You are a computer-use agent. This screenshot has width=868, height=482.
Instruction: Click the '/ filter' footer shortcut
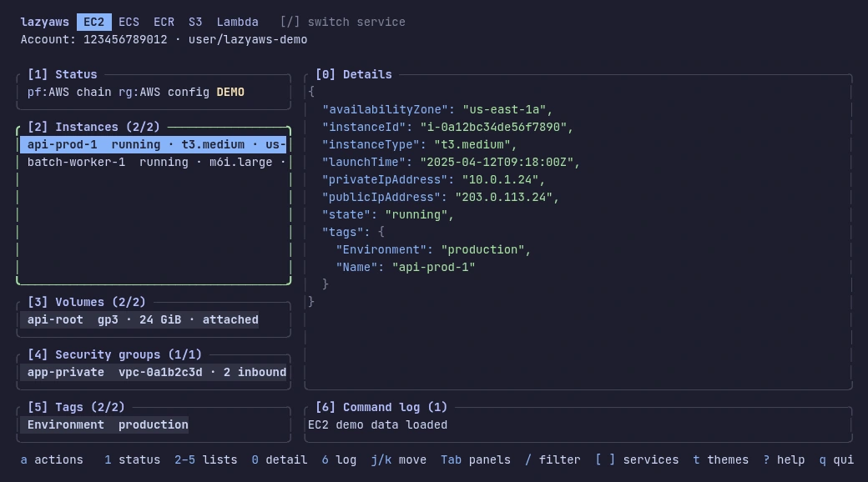[x=553, y=460]
